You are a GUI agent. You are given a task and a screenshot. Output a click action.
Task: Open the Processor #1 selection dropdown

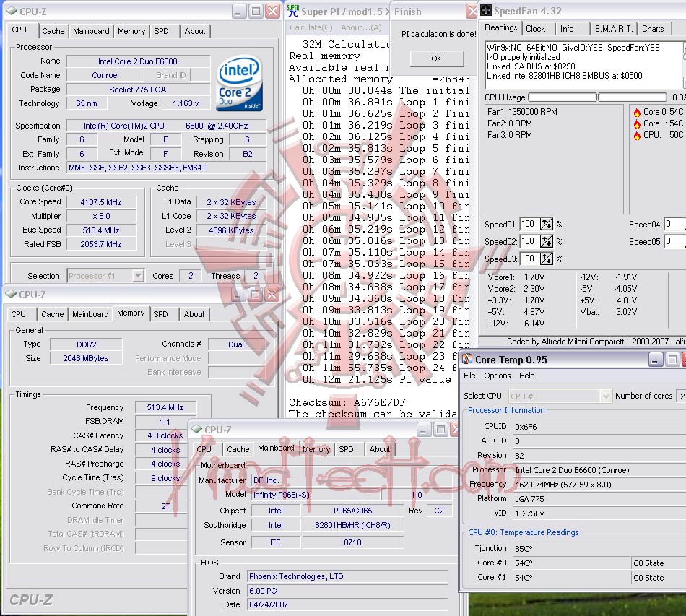[138, 276]
